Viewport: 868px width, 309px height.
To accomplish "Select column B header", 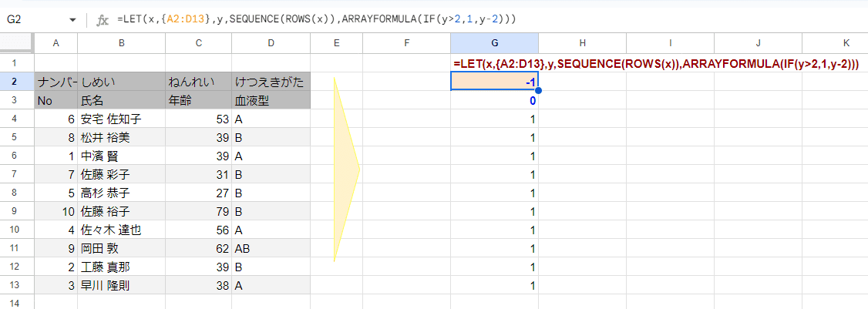I will (121, 43).
